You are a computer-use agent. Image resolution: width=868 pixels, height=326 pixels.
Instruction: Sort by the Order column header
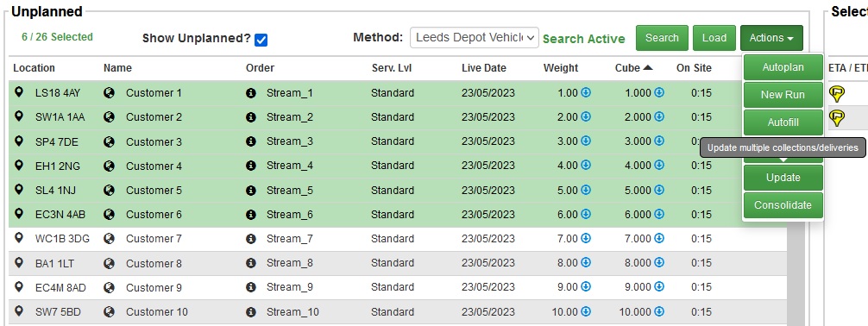tap(261, 68)
